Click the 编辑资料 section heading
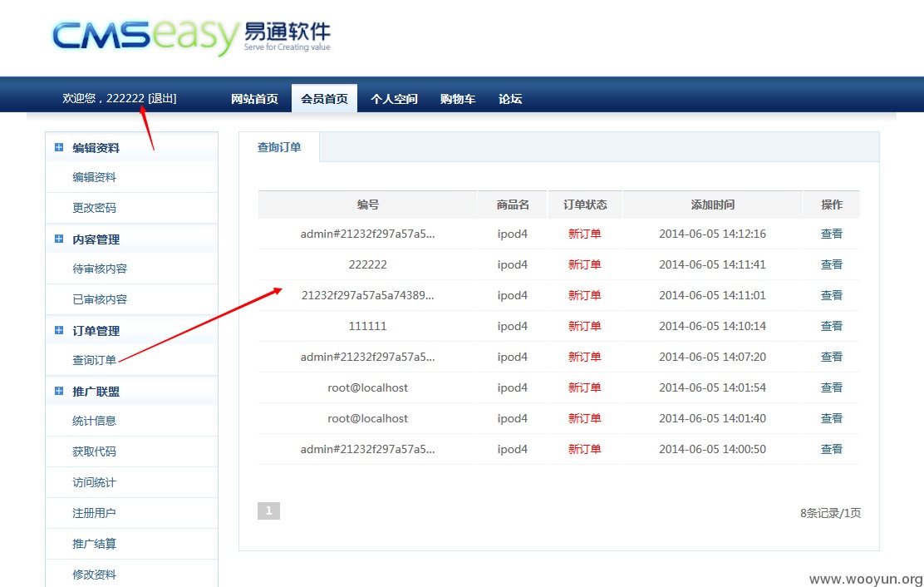The width and height of the screenshot is (924, 587). [x=96, y=148]
